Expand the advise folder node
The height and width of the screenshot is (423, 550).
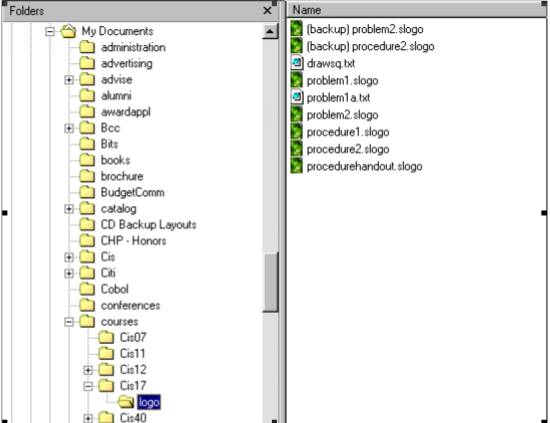(x=69, y=80)
